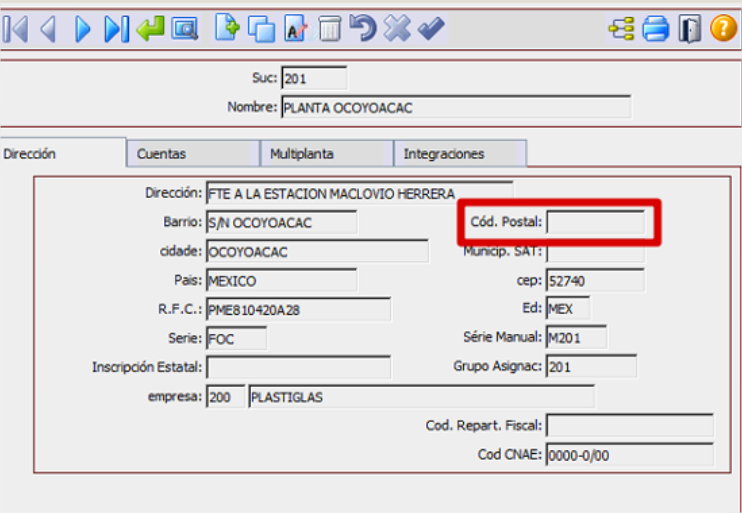Click the empty Cod. Repart. Fiscal field
Viewport: 742px width, 513px height.
tap(630, 425)
